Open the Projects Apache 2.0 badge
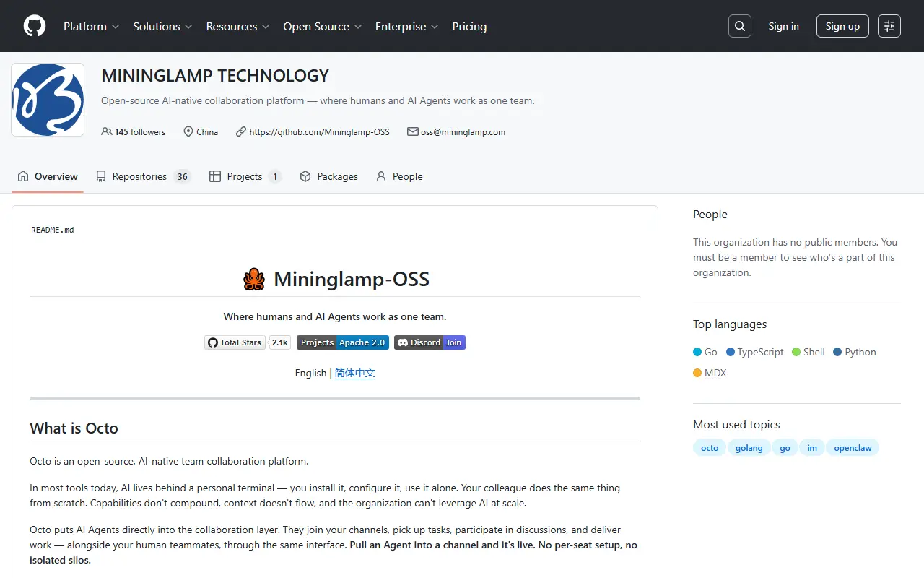This screenshot has height=578, width=924. [x=343, y=342]
